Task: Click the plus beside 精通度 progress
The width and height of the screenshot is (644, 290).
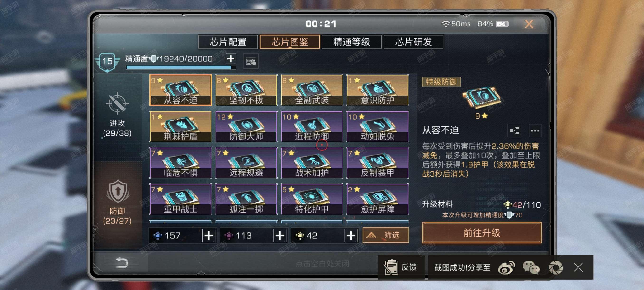Action: pyautogui.click(x=231, y=59)
